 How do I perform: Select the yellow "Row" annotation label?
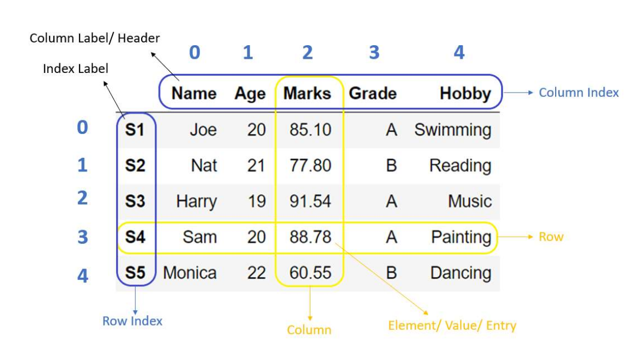pos(551,237)
